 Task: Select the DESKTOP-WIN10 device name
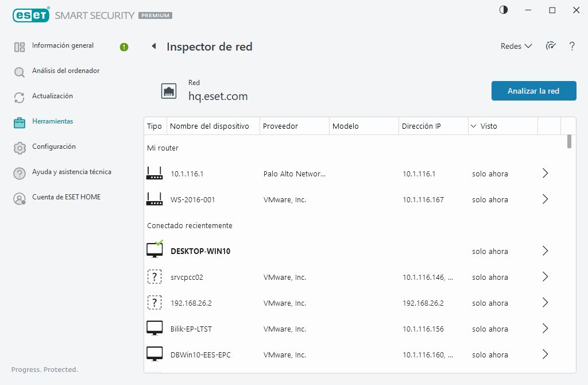click(200, 252)
